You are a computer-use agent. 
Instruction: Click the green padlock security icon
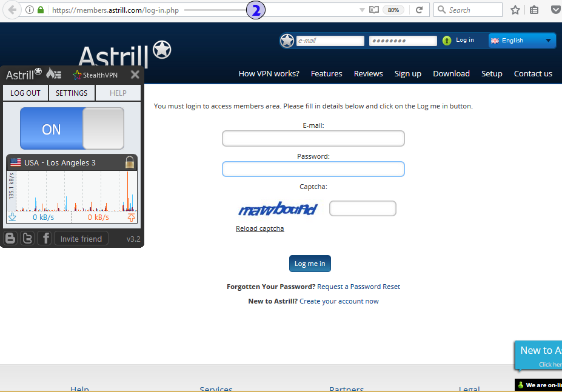tap(41, 10)
